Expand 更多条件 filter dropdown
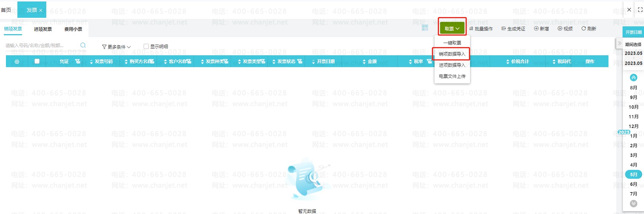Screen dimensions: 644x214 pos(116,47)
